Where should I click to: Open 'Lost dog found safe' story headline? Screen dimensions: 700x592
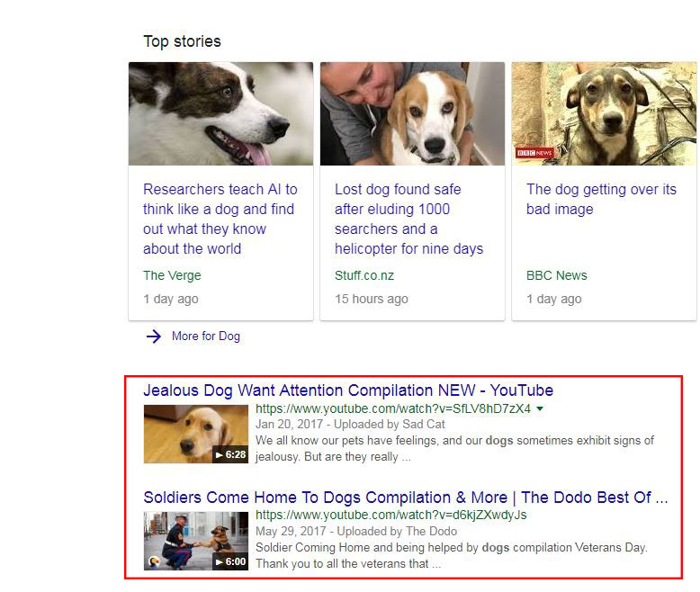tap(408, 219)
